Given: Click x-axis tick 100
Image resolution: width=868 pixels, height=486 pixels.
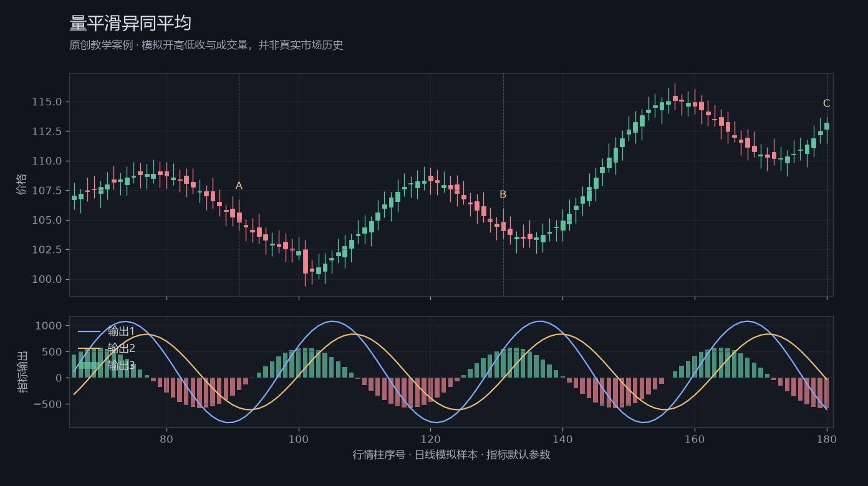Looking at the screenshot, I should (x=299, y=439).
